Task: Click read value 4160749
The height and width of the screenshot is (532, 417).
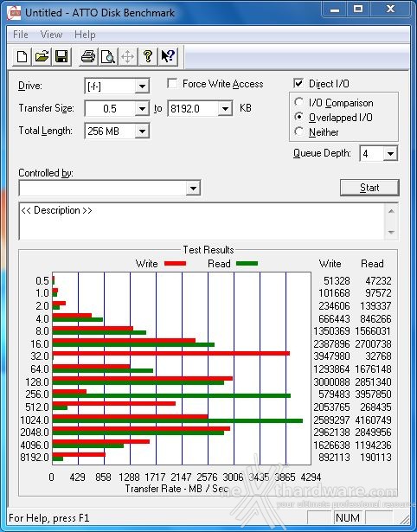Action: pos(373,420)
